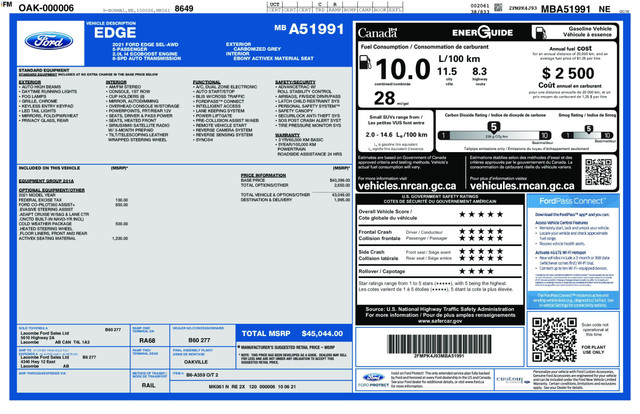The image size is (640, 414).
Task: Click the small QR code in the top header strip
Action: pyautogui.click(x=498, y=7)
